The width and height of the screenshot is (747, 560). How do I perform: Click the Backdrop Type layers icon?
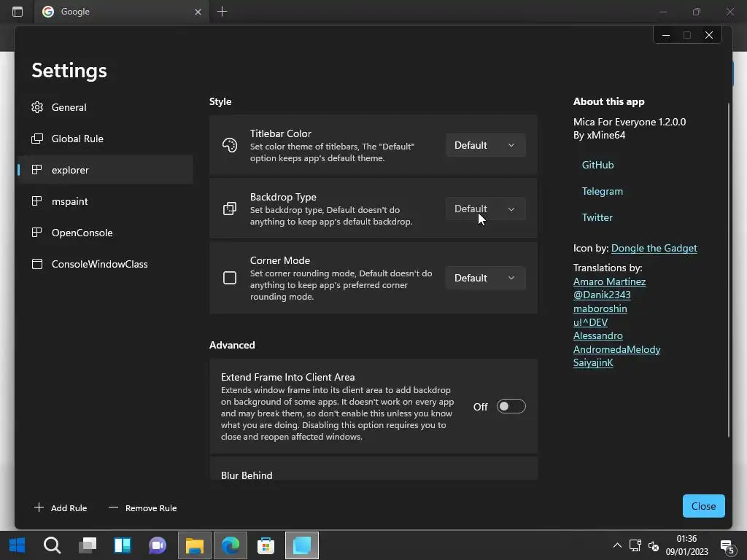click(230, 209)
